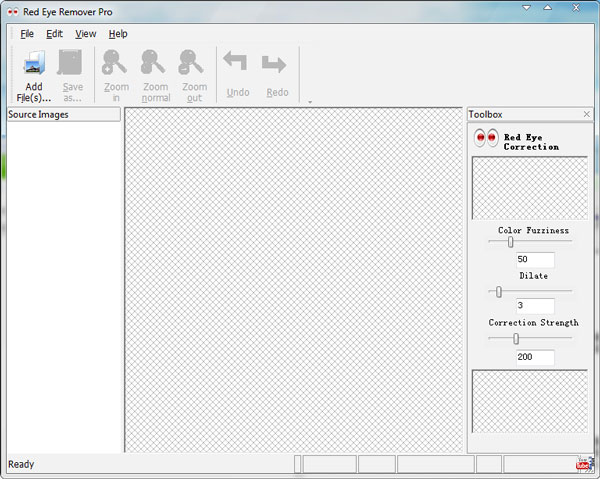The height and width of the screenshot is (479, 600).
Task: Click the upper preview box in Toolbox
Action: [530, 188]
